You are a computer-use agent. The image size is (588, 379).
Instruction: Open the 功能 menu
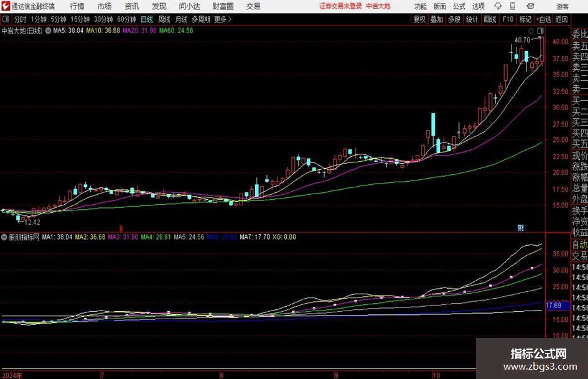[421, 6]
